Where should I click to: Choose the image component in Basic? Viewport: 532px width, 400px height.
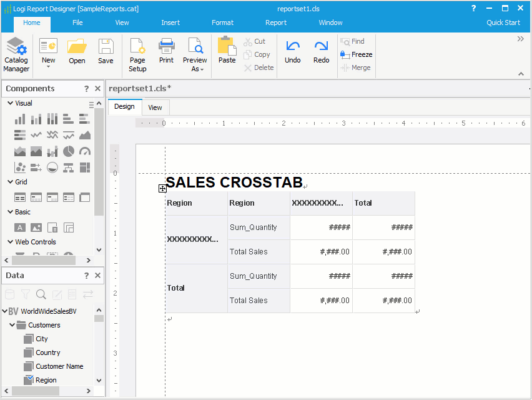(36, 227)
